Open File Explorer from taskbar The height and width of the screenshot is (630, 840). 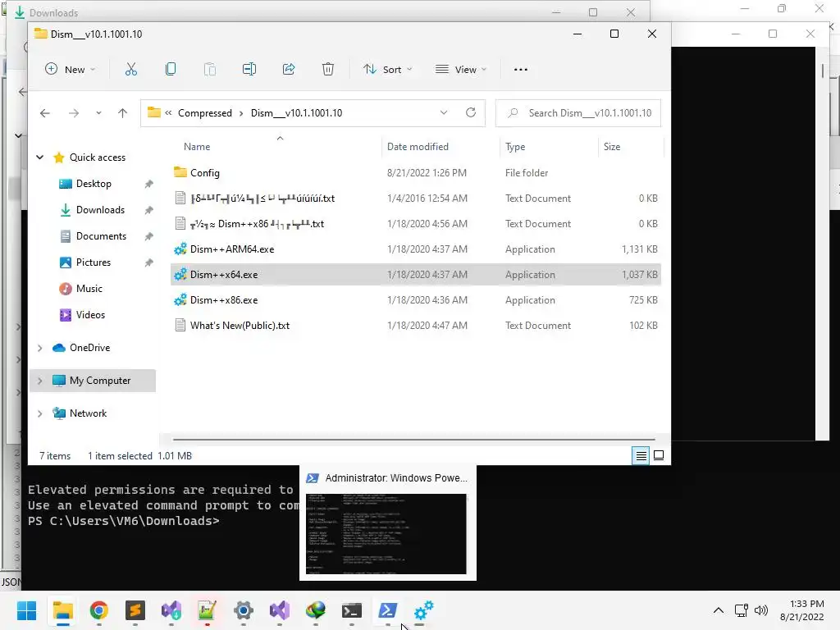[x=62, y=610]
